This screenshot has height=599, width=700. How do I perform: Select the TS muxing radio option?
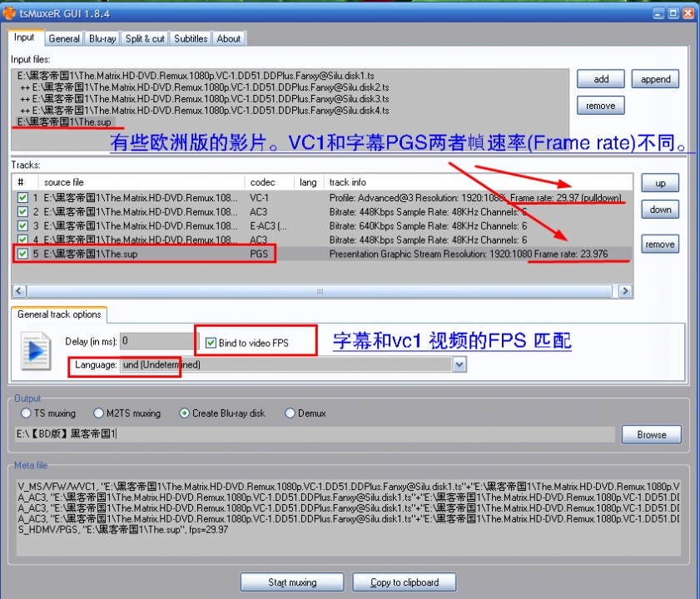[26, 413]
